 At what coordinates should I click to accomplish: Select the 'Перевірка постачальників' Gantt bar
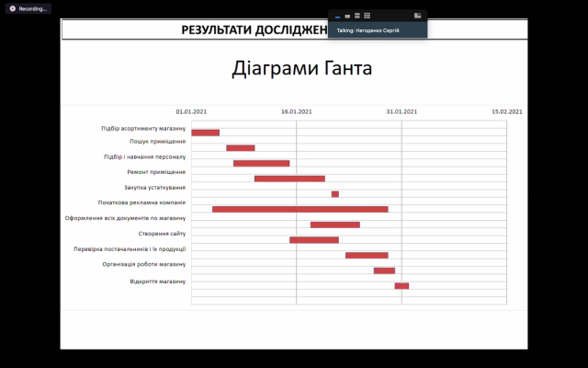click(x=367, y=256)
